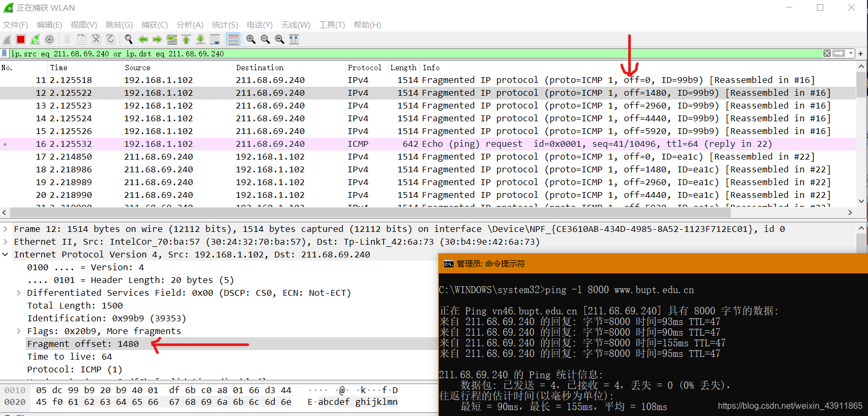Sort by the Source column header

point(178,68)
